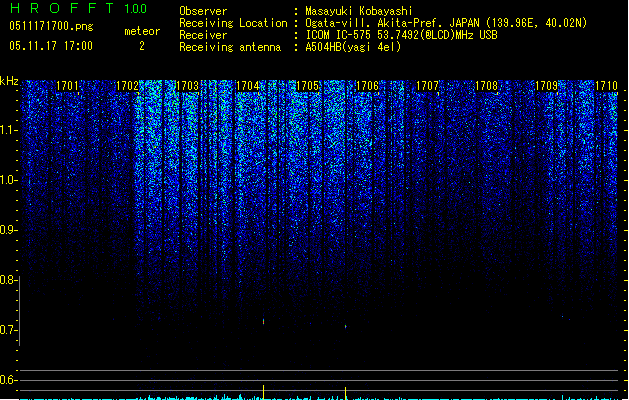Click the 0.6 kHz frequency label
629x400 pixels.
click(9, 380)
